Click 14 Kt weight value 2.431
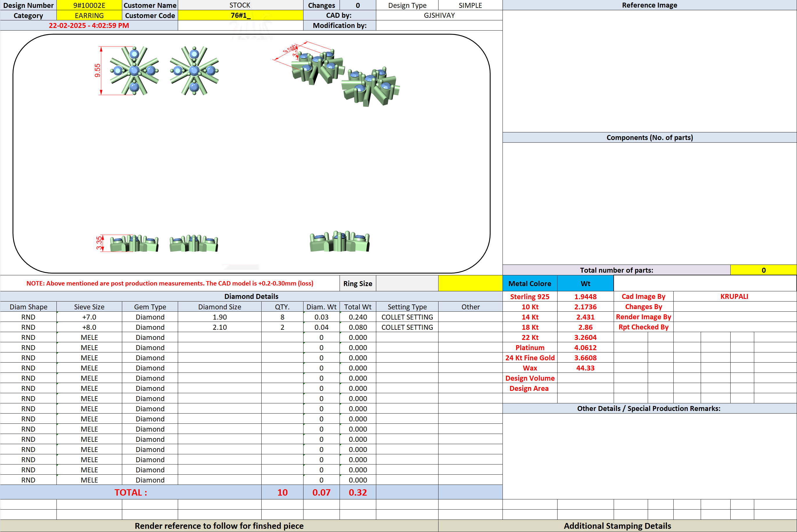This screenshot has height=532, width=797. pyautogui.click(x=585, y=317)
